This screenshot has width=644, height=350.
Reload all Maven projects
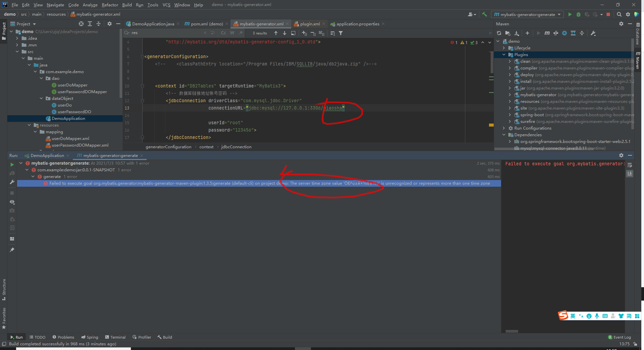[x=499, y=33]
